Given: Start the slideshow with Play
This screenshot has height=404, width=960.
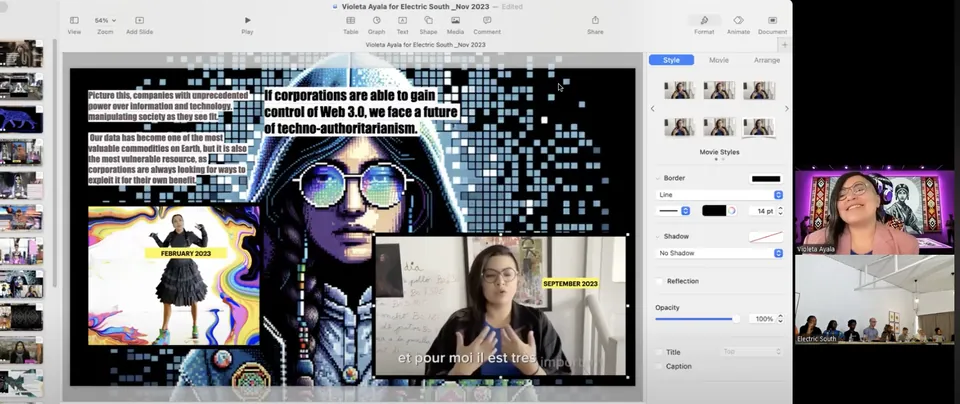Looking at the screenshot, I should (x=247, y=20).
